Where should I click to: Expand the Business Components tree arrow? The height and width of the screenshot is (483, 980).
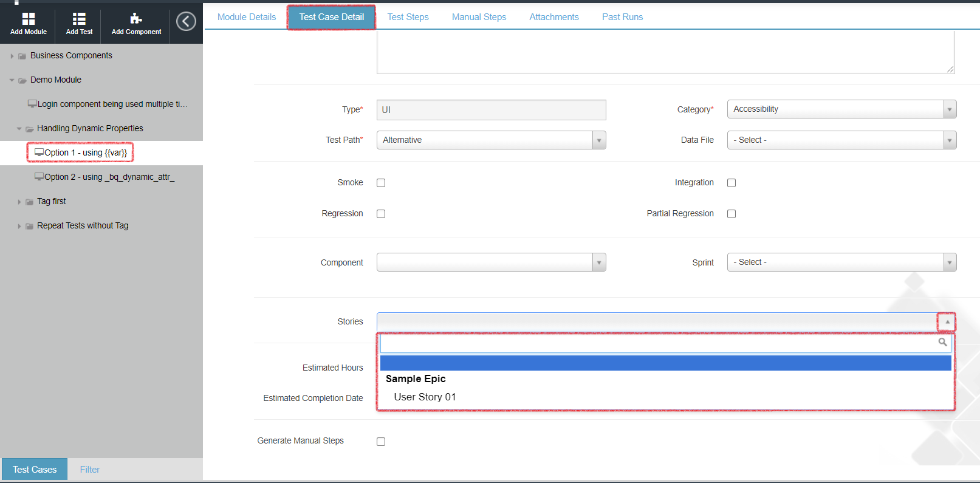click(x=12, y=56)
